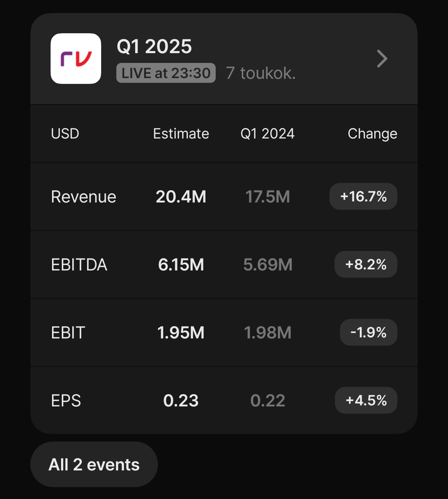Select the EPS row label
Viewport: 448px width, 499px height.
pyautogui.click(x=66, y=401)
